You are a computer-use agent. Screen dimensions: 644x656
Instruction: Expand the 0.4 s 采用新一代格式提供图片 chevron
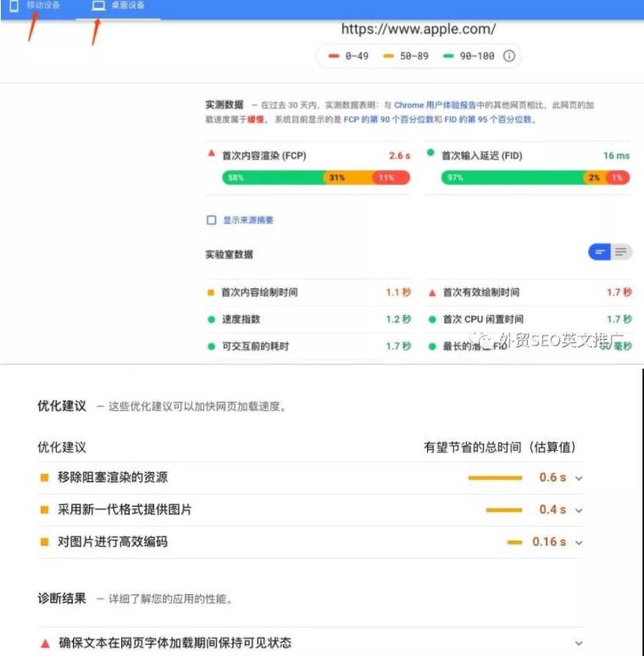coord(580,510)
